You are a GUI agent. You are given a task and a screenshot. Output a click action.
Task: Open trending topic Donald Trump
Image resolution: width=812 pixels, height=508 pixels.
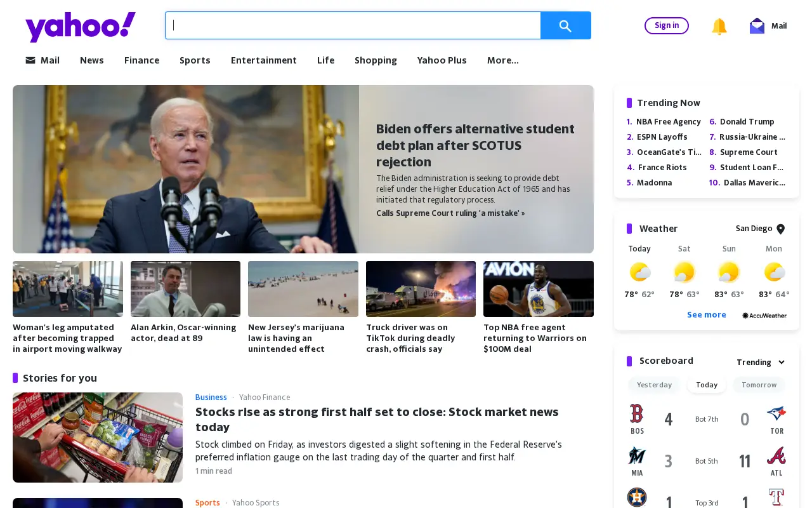[747, 122]
